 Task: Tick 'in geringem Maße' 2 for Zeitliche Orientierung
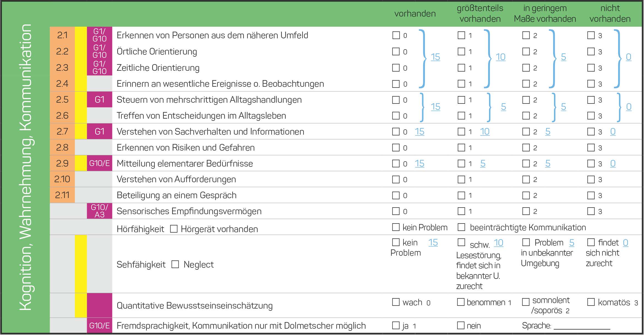tap(526, 68)
